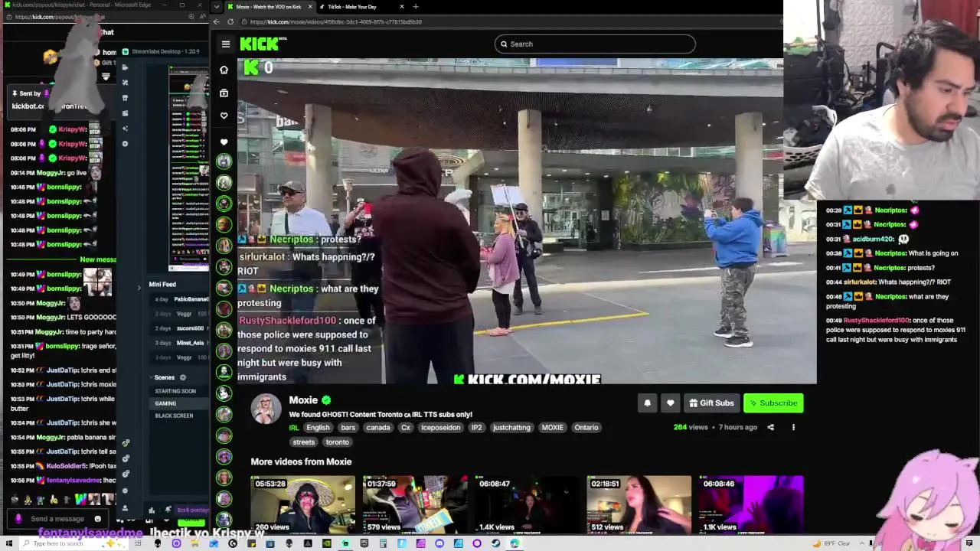This screenshot has width=980, height=551.
Task: Open the 06:08:46 video thumbnail
Action: pos(751,504)
